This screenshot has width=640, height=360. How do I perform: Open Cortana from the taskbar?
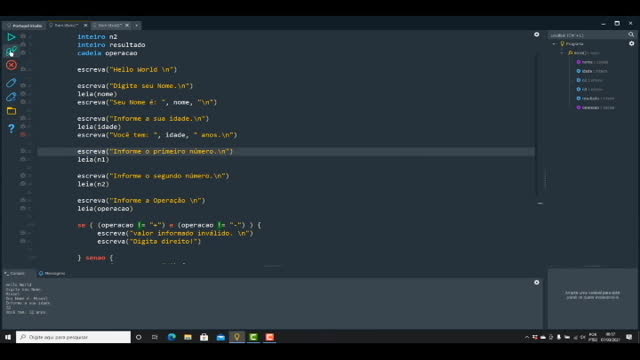[139, 337]
